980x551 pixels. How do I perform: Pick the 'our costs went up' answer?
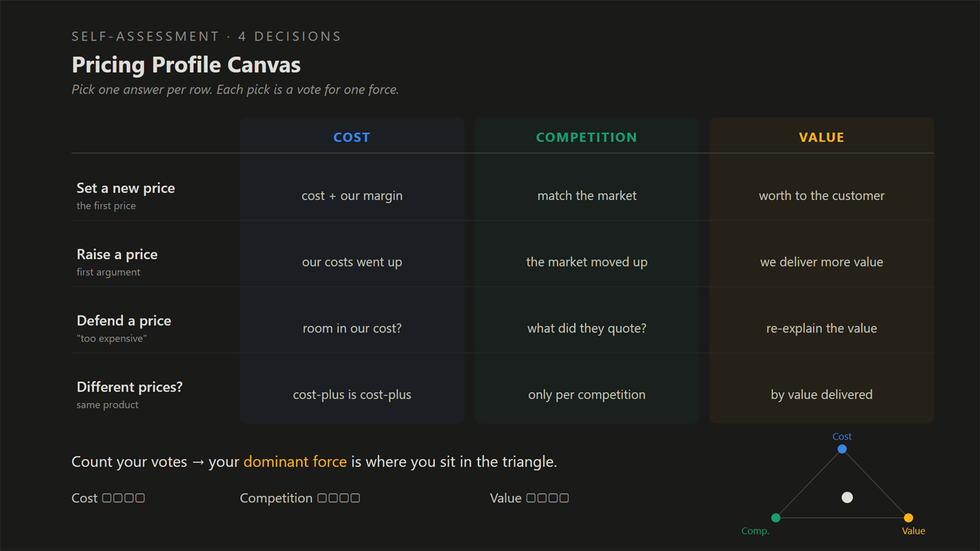[x=352, y=262]
